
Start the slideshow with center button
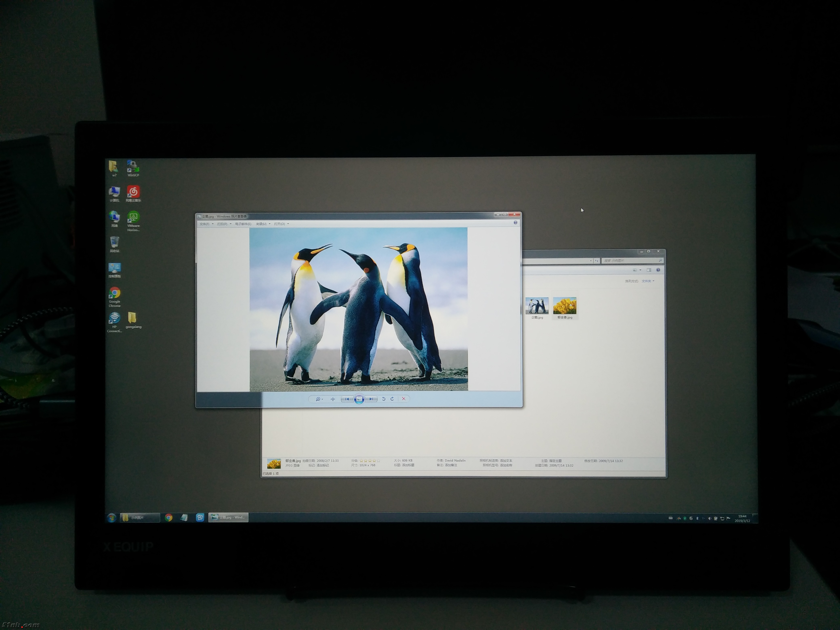pyautogui.click(x=359, y=399)
